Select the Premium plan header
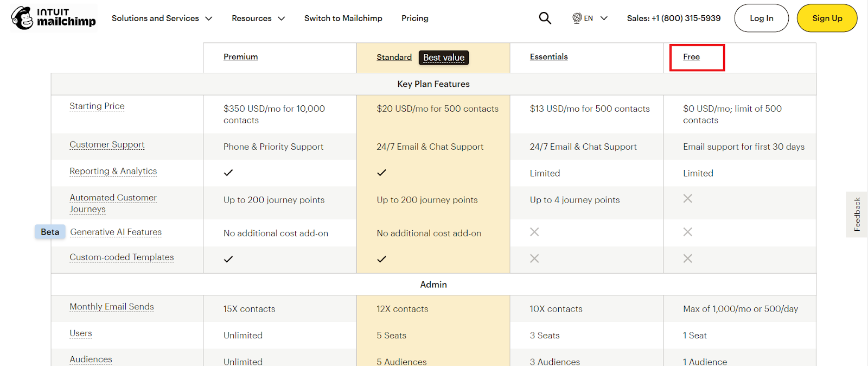868x366 pixels. pyautogui.click(x=240, y=56)
